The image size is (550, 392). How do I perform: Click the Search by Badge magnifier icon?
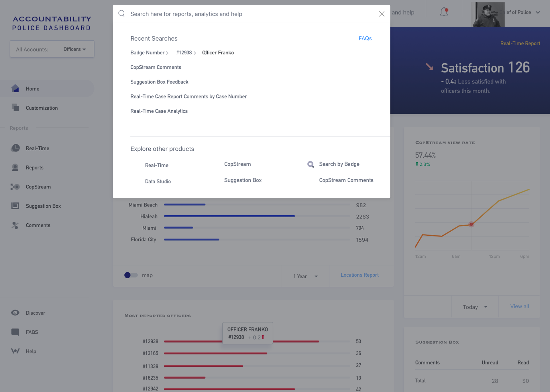(x=311, y=164)
